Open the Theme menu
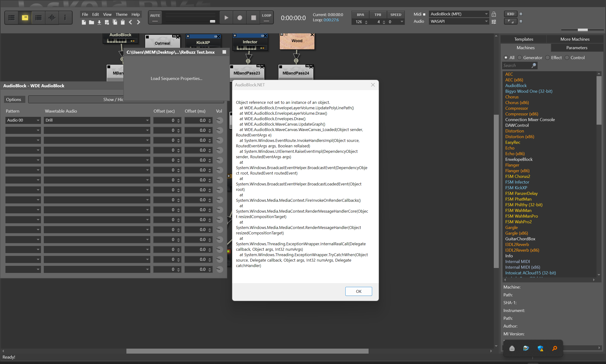606x364 pixels. pos(121,14)
